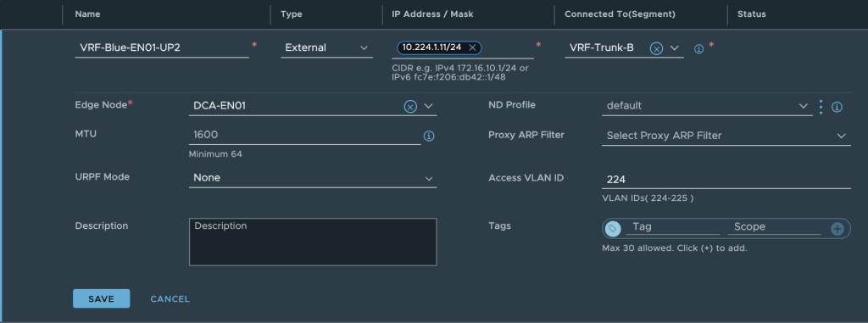Clear the VRF-Trunk-B connected segment
The width and height of the screenshot is (868, 323).
pos(656,49)
